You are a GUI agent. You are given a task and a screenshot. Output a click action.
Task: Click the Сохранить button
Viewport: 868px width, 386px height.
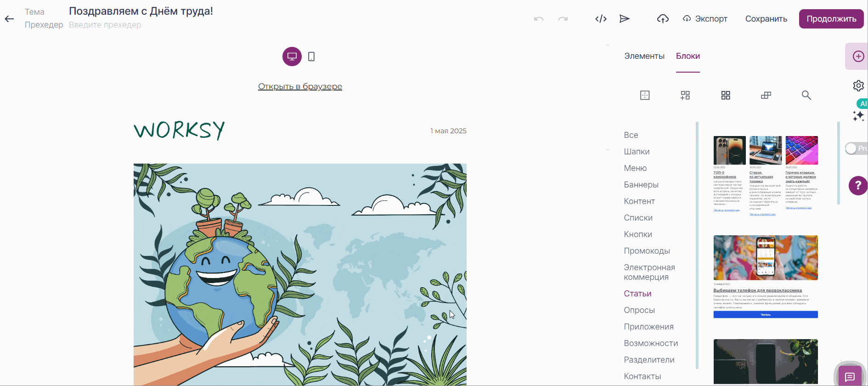coord(766,19)
